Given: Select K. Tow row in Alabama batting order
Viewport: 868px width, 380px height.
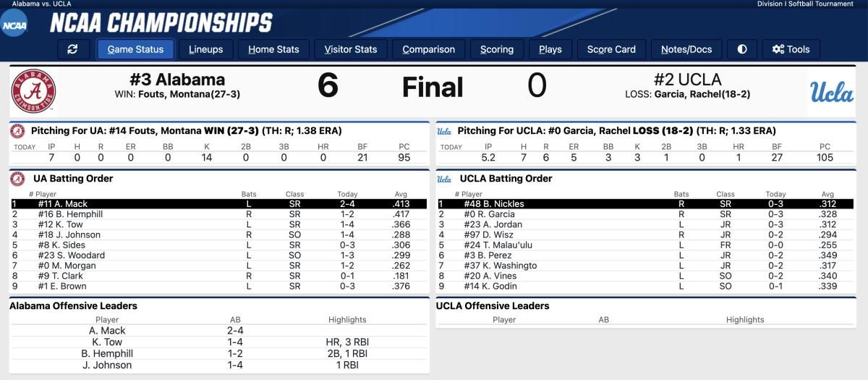Looking at the screenshot, I should [220, 224].
